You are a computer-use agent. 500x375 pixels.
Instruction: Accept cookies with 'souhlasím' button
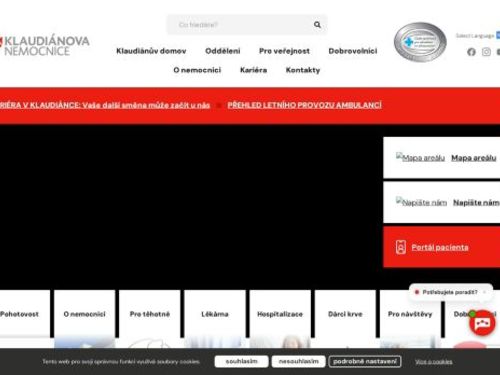click(x=241, y=361)
